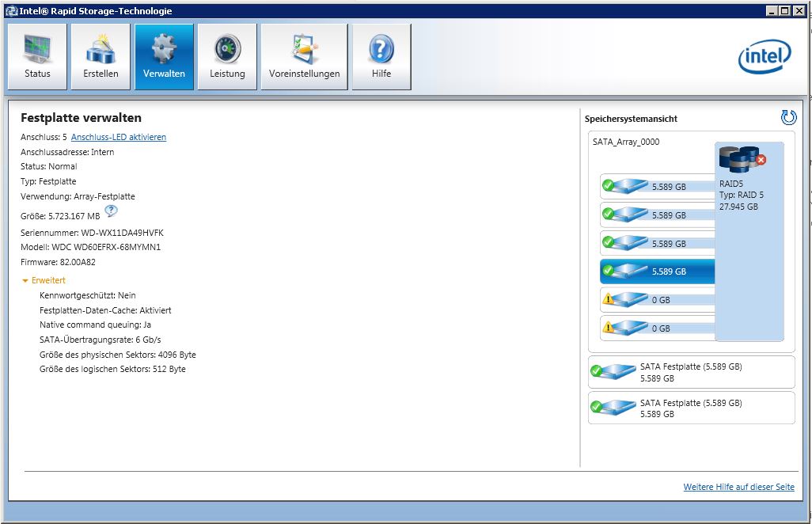Viewport: 812px width, 524px height.
Task: Click the Status: Normal text
Action: coord(49,166)
